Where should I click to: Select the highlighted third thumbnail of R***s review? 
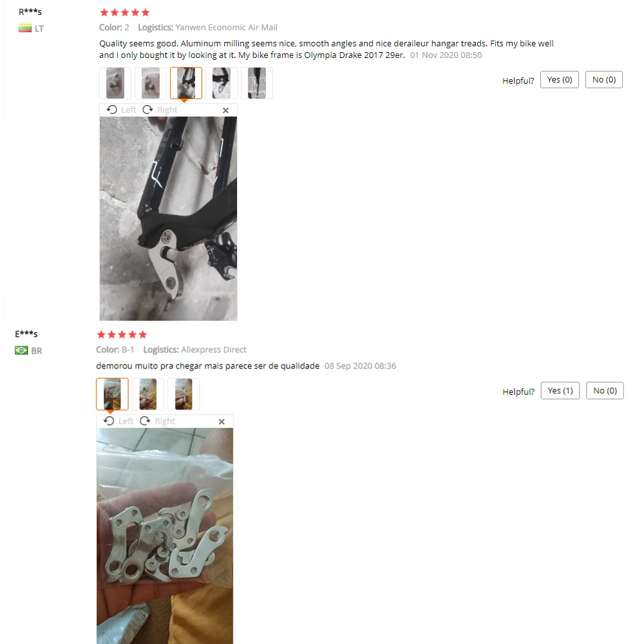[x=186, y=83]
